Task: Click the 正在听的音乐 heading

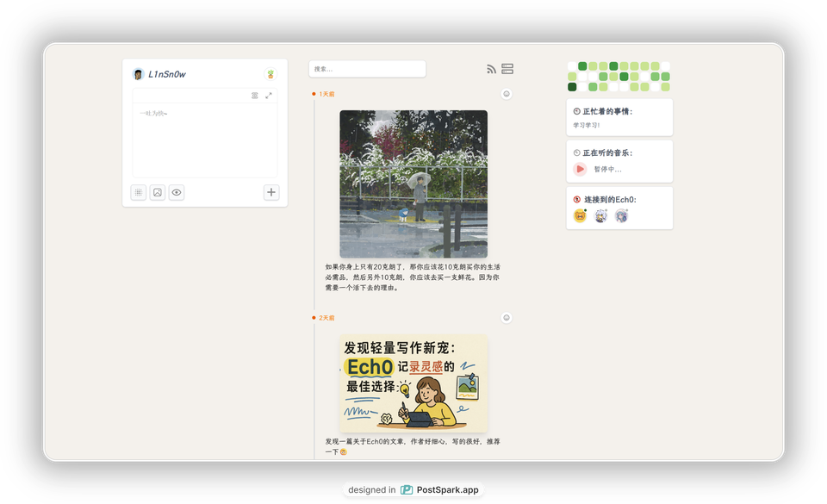Action: [x=607, y=152]
